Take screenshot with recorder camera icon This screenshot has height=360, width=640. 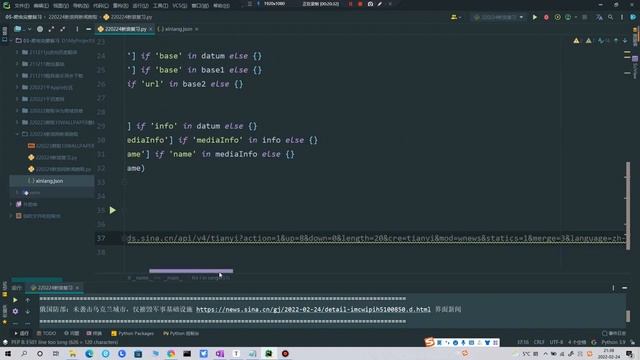(370, 4)
